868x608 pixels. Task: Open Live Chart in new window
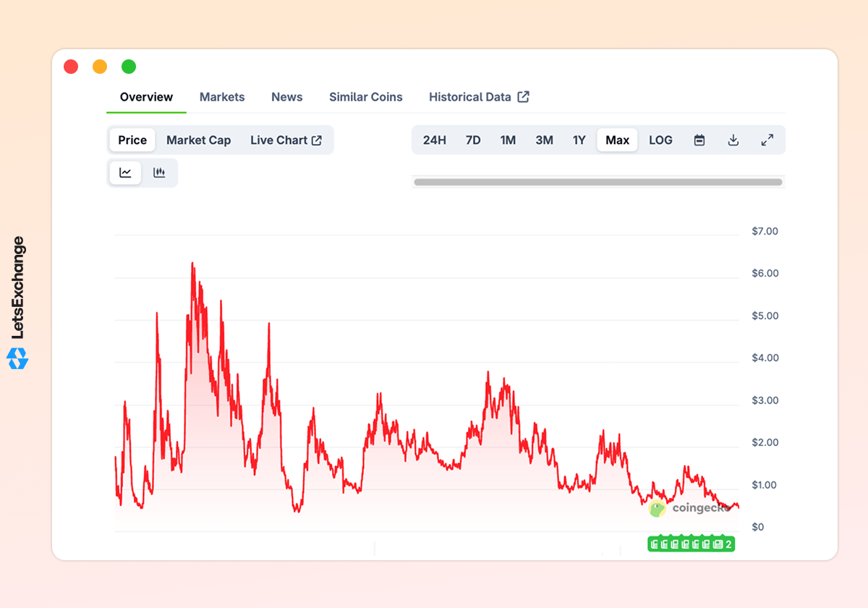coord(286,140)
